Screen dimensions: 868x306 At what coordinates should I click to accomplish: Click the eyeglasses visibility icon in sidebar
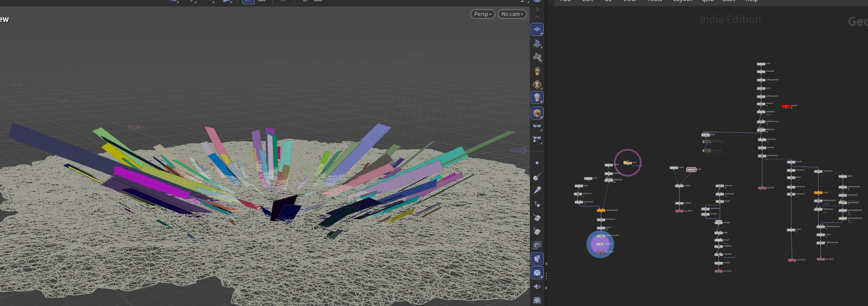(x=537, y=127)
